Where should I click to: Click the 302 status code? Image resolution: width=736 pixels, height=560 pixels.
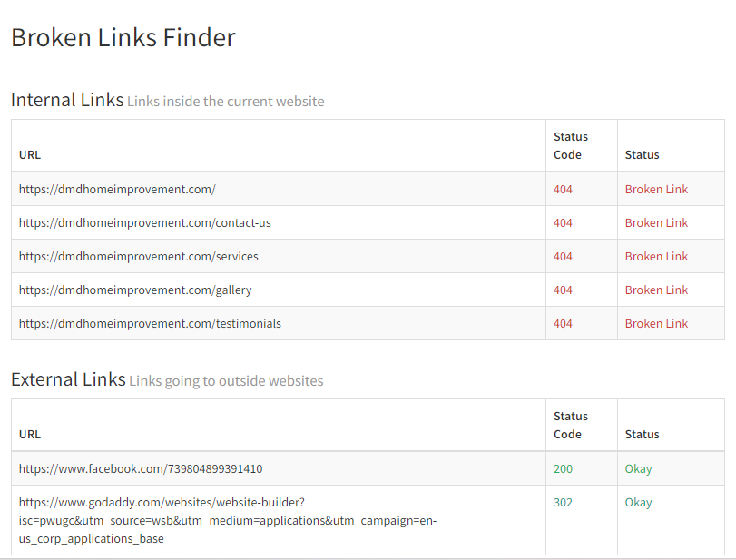(563, 503)
